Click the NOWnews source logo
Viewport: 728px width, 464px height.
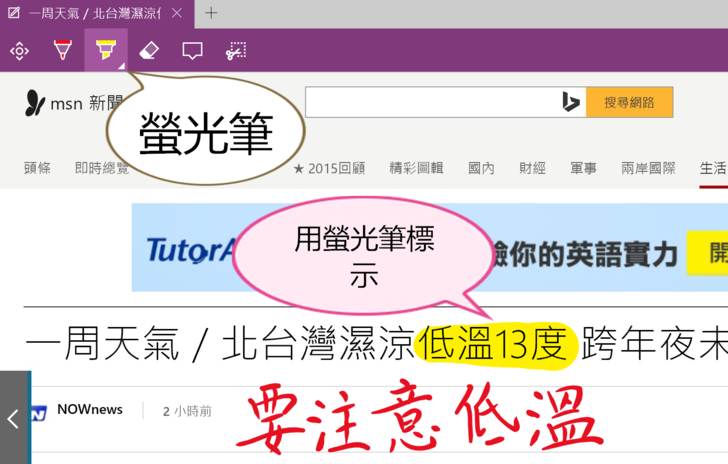tap(39, 413)
